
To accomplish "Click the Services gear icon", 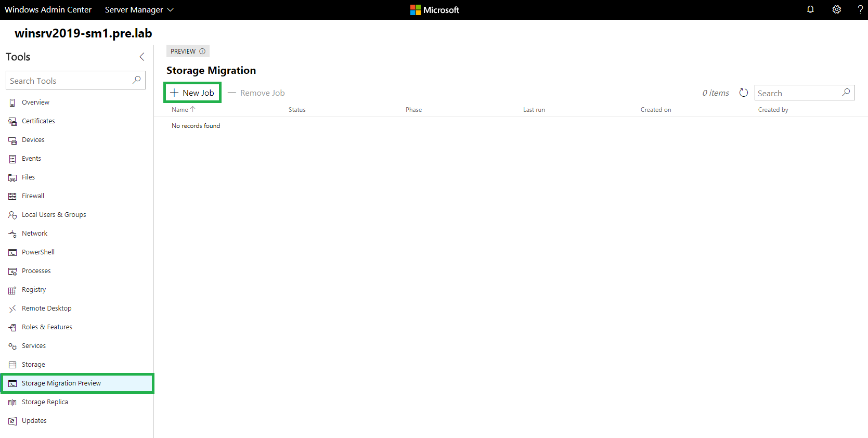I will tap(12, 346).
